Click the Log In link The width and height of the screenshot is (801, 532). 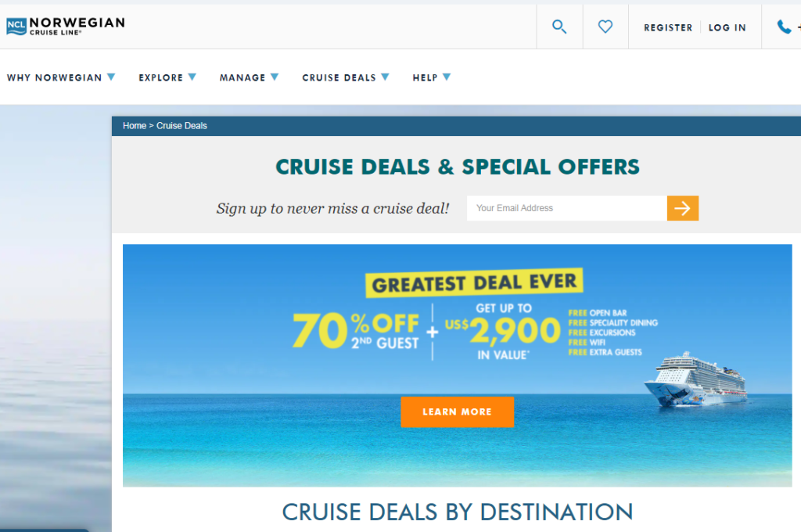pos(727,27)
